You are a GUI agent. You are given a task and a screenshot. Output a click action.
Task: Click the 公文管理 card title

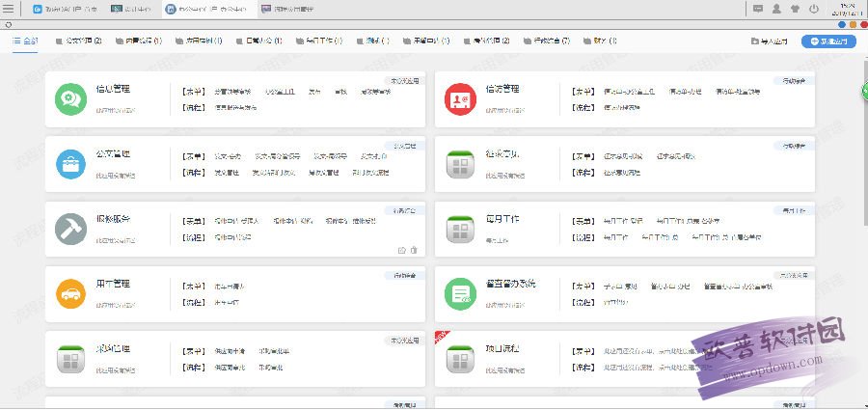click(114, 153)
